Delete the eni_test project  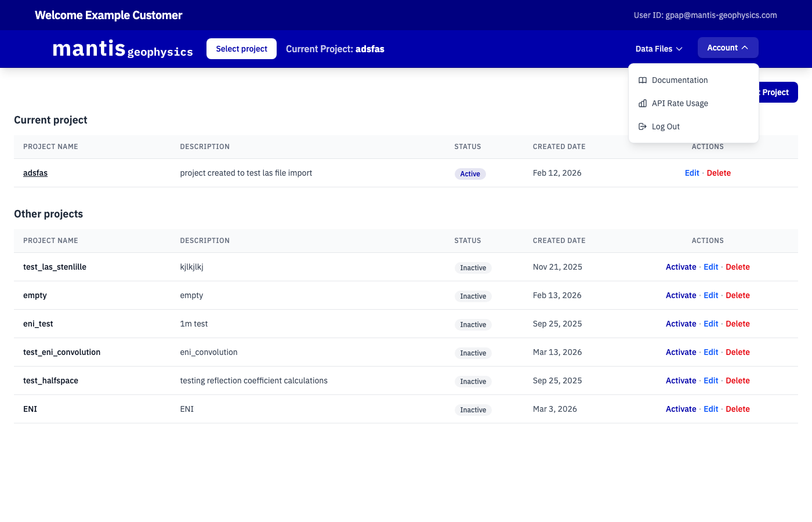point(738,324)
